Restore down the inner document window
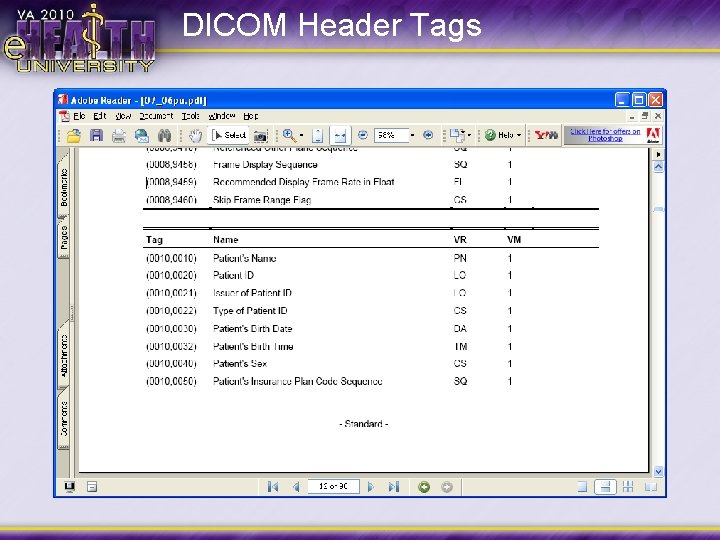This screenshot has height=540, width=720. [x=645, y=116]
